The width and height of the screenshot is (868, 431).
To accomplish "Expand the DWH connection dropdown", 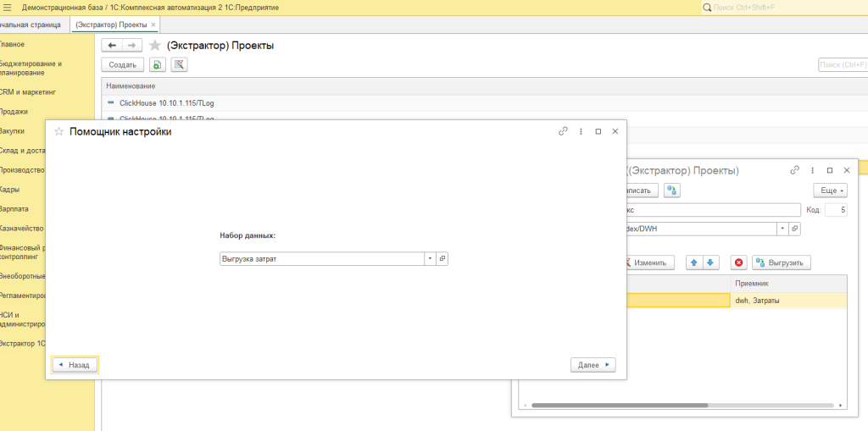I will [781, 229].
